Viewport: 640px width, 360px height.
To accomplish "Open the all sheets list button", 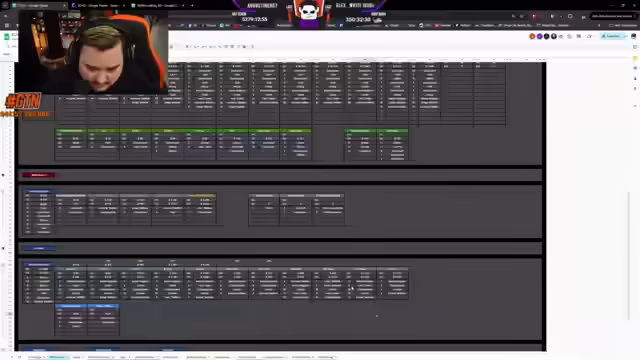I will (19, 357).
